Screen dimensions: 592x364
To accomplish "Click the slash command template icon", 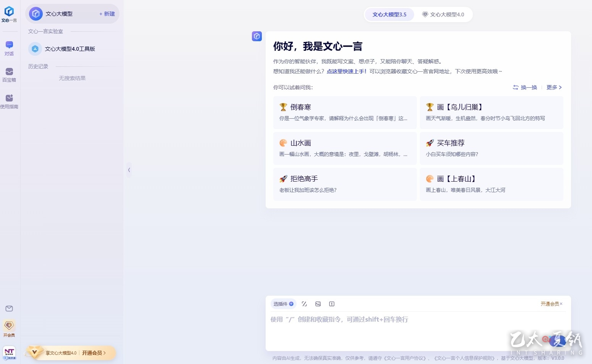I will click(x=304, y=304).
